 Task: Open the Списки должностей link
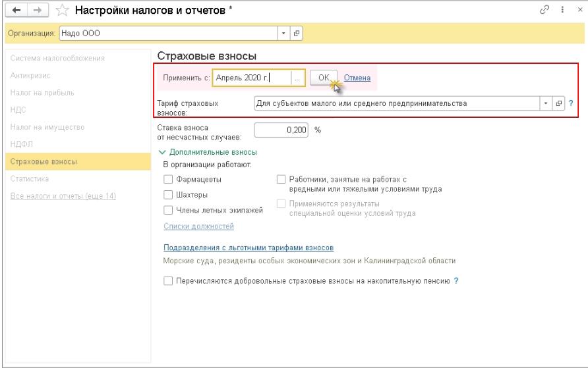199,226
